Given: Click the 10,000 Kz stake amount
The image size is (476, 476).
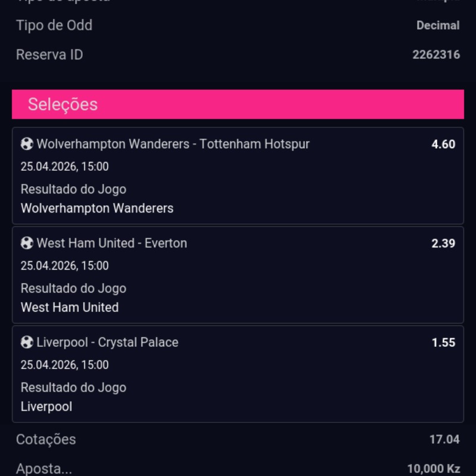Looking at the screenshot, I should click(x=433, y=469).
